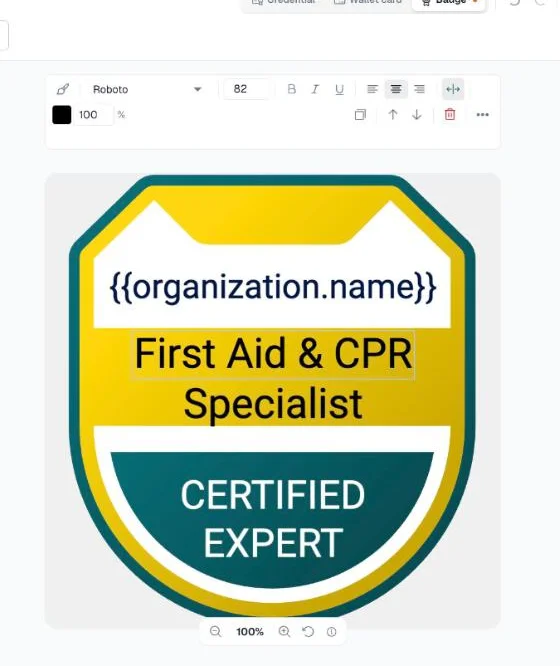Toggle bold formatting
Viewport: 560px width, 666px height.
point(291,89)
